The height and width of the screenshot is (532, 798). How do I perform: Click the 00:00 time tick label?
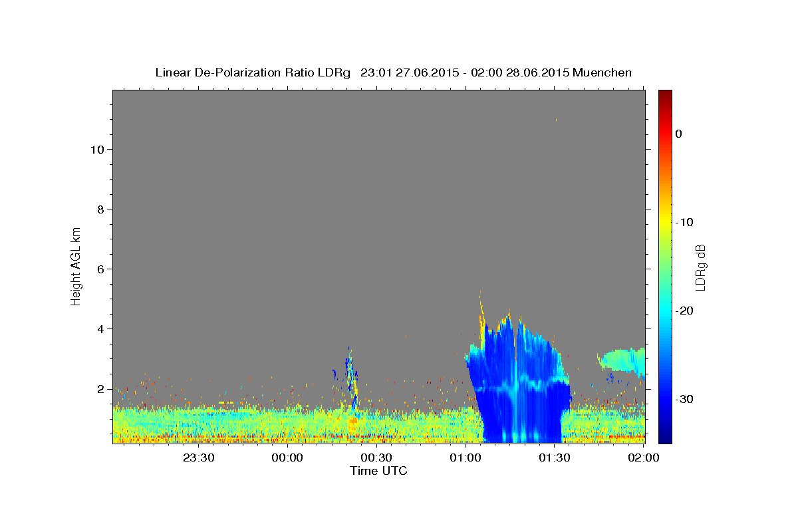(287, 458)
